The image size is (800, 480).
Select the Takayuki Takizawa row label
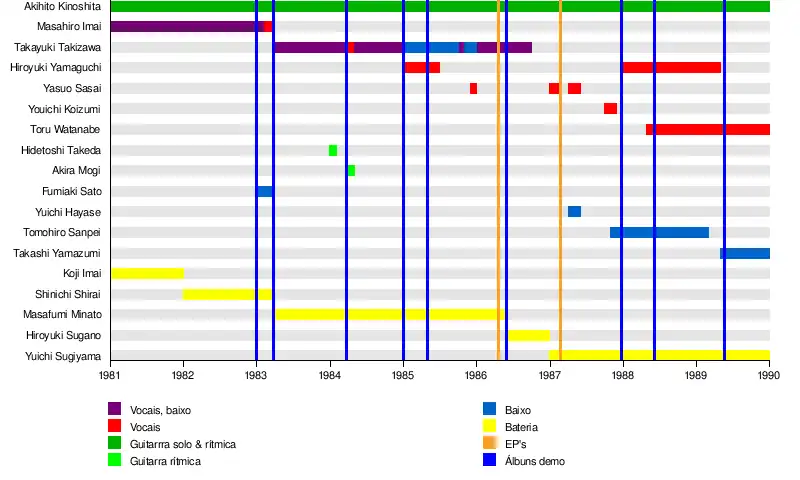point(57,47)
